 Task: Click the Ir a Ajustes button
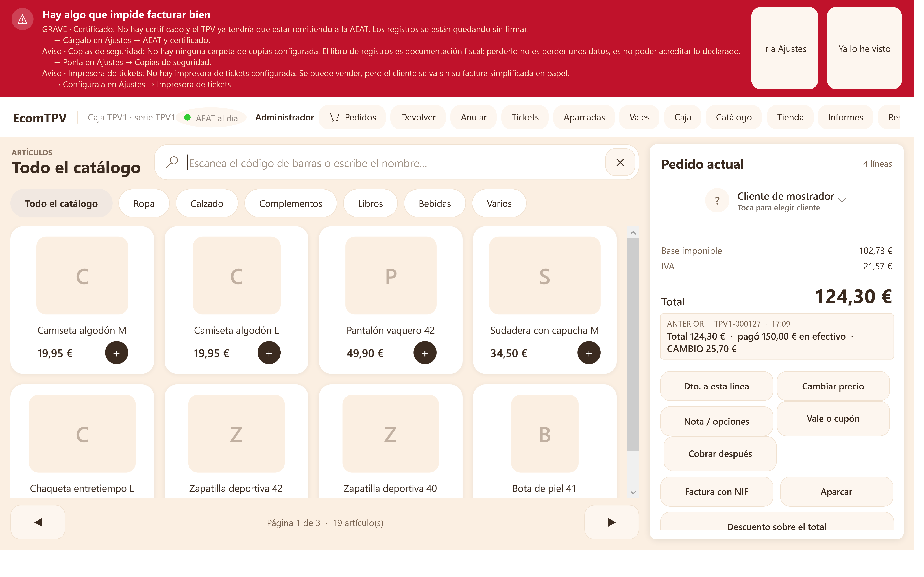click(784, 49)
